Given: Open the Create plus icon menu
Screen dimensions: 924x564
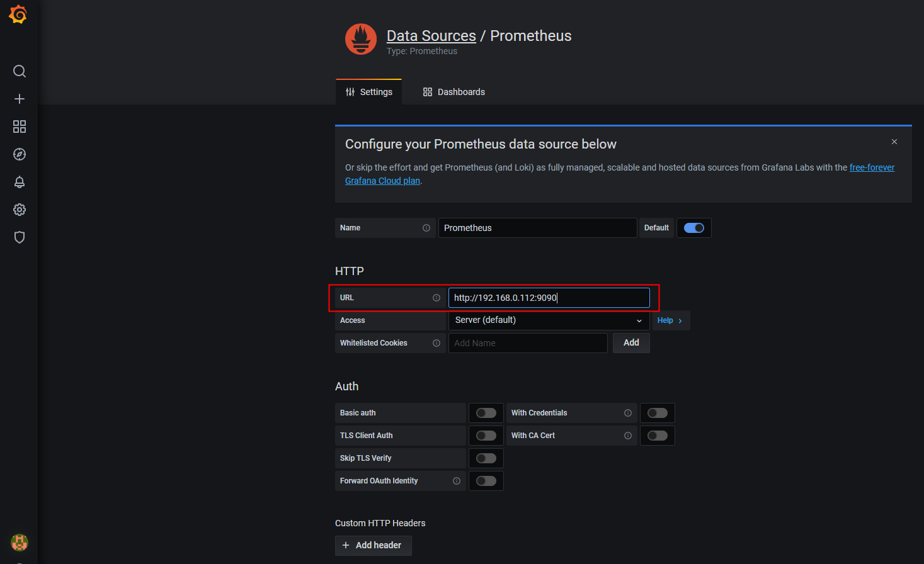Looking at the screenshot, I should pyautogui.click(x=20, y=99).
